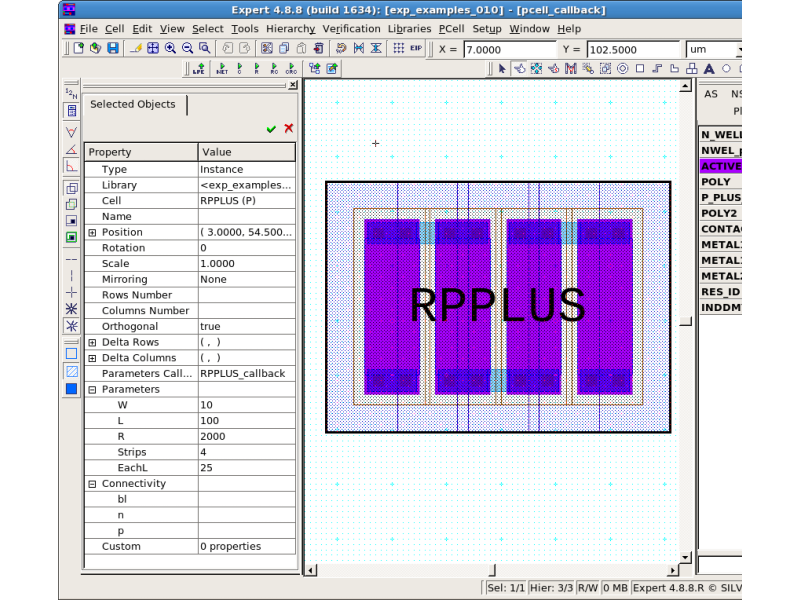Viewport: 800px width, 600px height.
Task: Click the zoom in magnifier icon
Action: tap(170, 48)
